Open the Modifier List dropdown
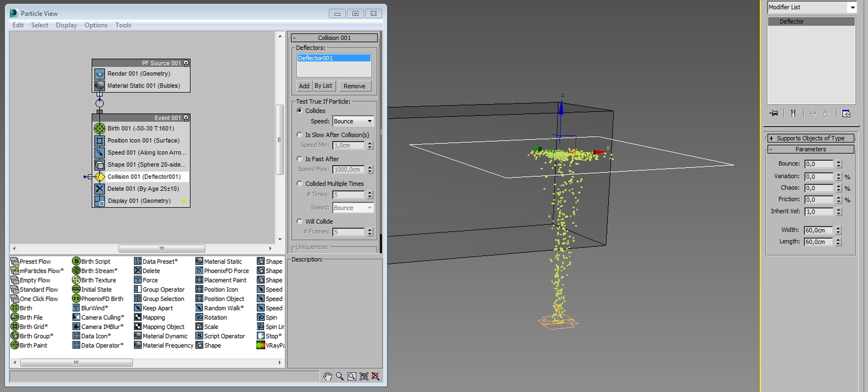 click(x=812, y=7)
